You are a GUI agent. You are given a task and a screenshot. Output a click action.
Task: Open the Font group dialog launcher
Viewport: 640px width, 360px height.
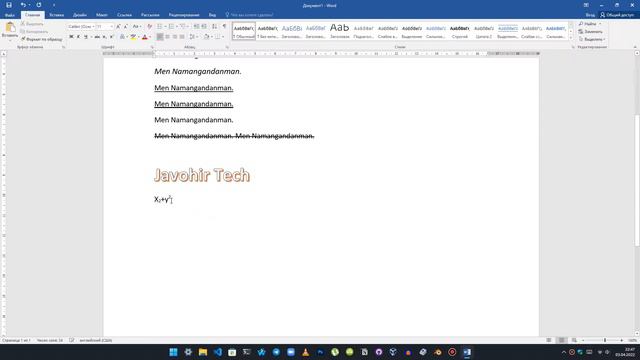tap(152, 47)
